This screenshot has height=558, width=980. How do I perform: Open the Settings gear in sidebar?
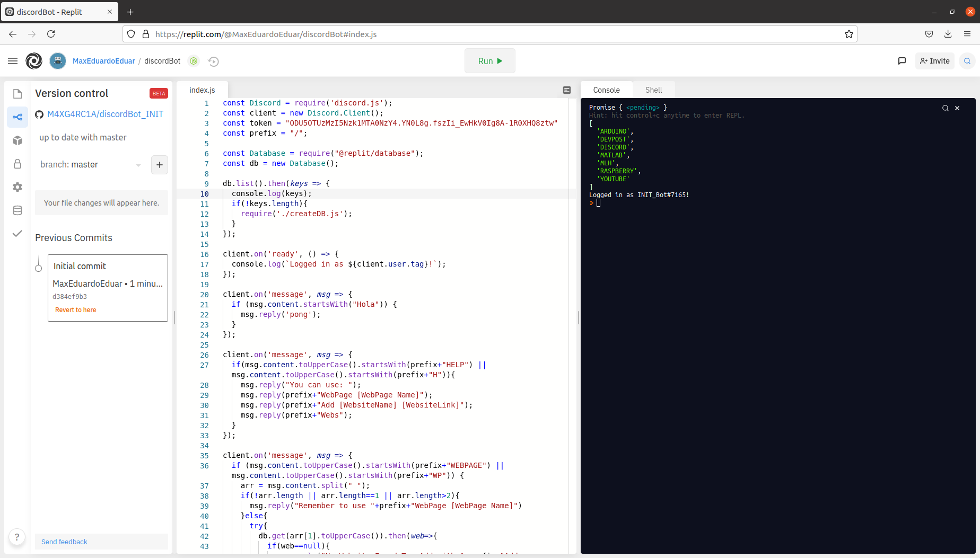17,187
